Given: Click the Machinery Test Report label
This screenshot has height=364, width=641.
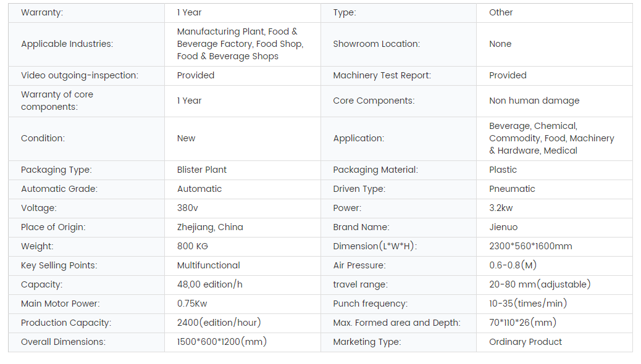Looking at the screenshot, I should (x=382, y=75).
